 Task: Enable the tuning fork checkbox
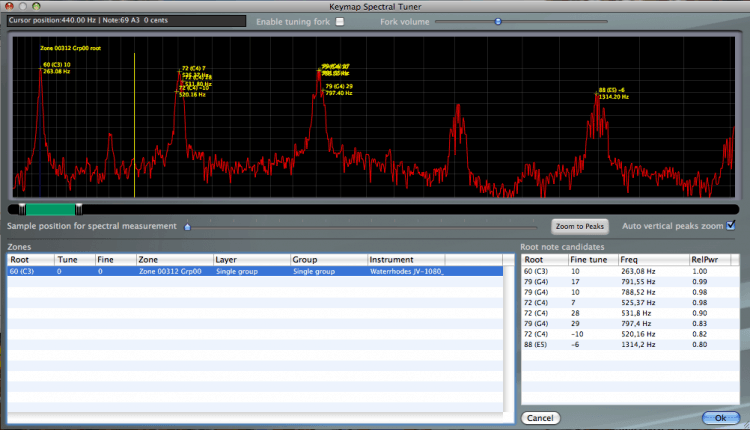340,22
